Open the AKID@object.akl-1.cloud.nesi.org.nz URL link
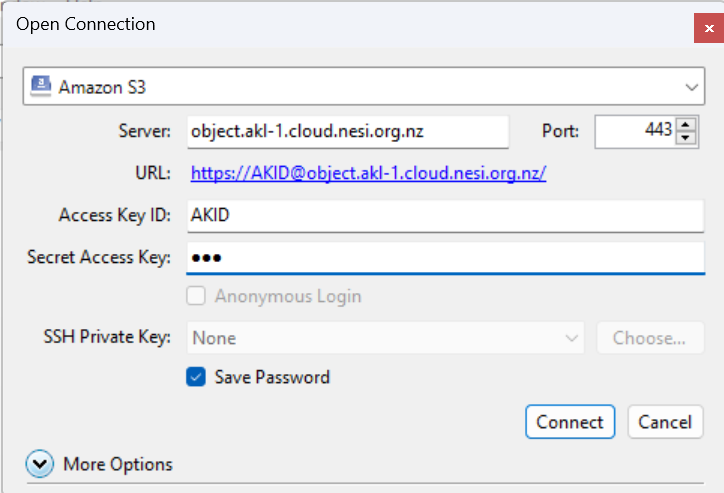The width and height of the screenshot is (724, 493). tap(368, 173)
